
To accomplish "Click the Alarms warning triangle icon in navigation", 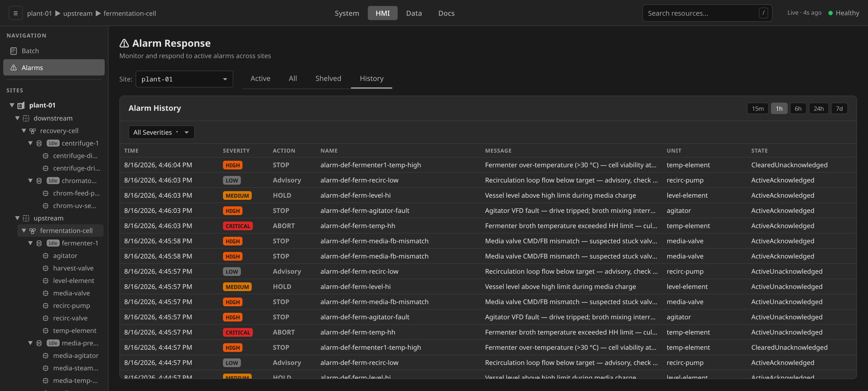I will click(x=14, y=67).
